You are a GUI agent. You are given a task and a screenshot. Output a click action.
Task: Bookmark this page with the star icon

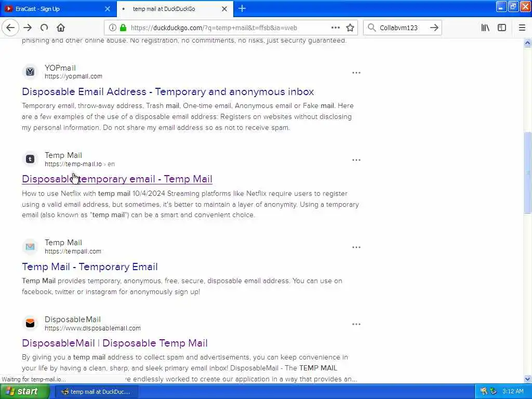pyautogui.click(x=350, y=28)
